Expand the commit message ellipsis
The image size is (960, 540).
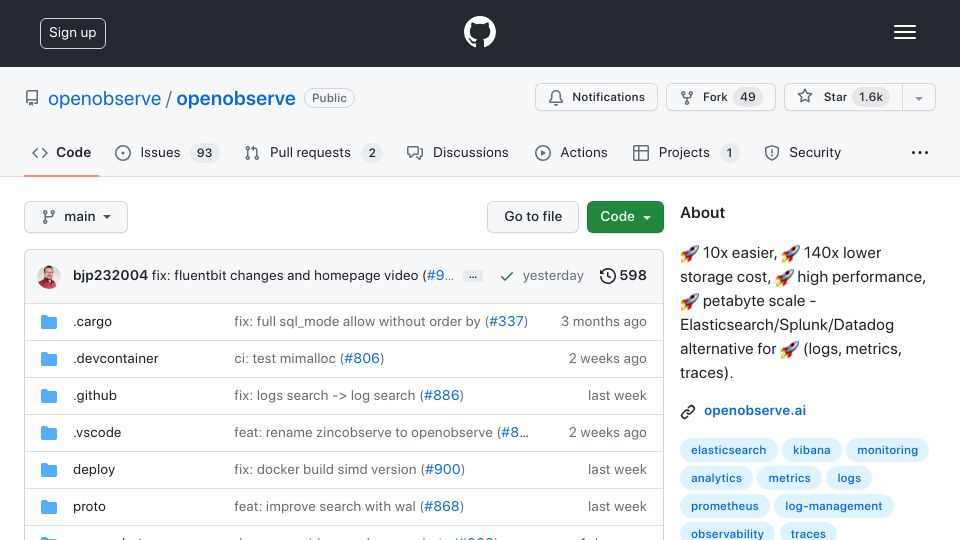473,277
